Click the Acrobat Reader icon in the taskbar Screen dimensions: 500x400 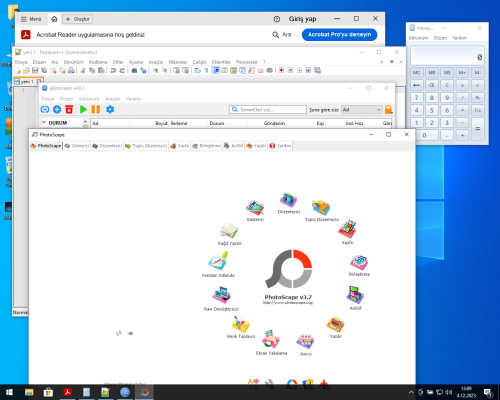67,392
